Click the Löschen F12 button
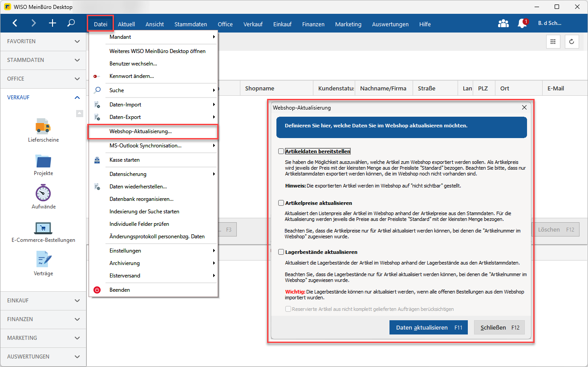This screenshot has height=367, width=588. [556, 229]
